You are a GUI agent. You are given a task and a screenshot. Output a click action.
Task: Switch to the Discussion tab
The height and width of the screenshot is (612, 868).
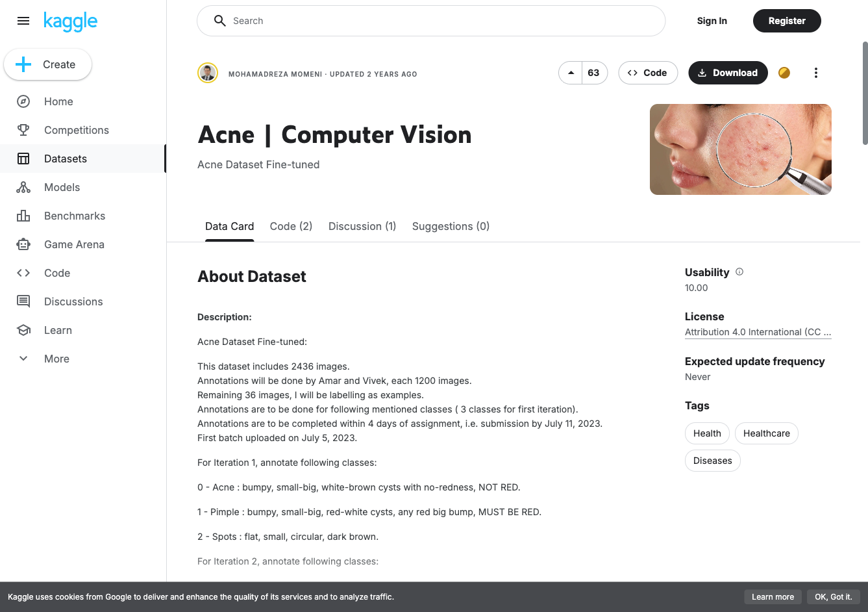tap(362, 226)
